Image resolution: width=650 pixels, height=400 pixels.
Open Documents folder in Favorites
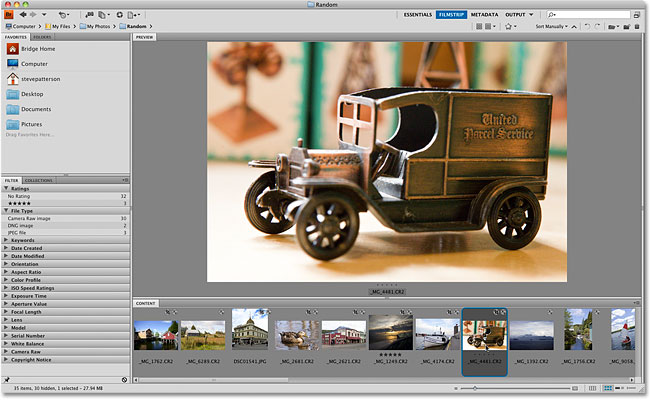[29, 109]
